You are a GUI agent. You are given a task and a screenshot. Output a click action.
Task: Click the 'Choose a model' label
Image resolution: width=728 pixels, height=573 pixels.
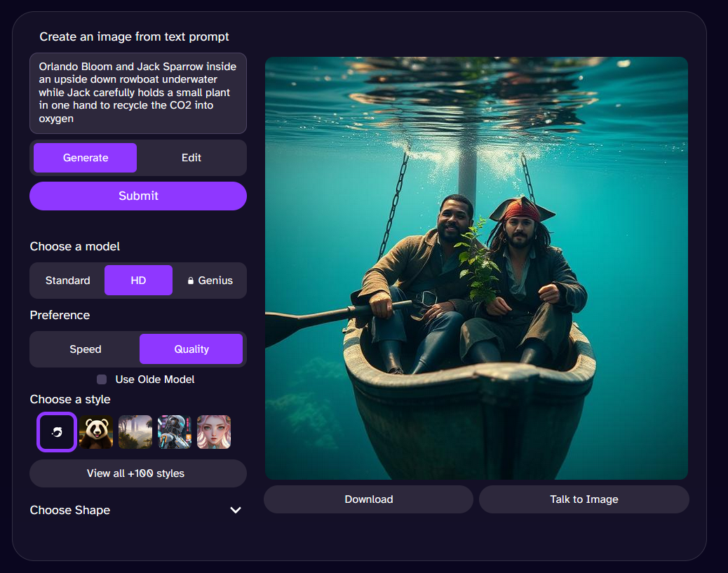pyautogui.click(x=75, y=247)
